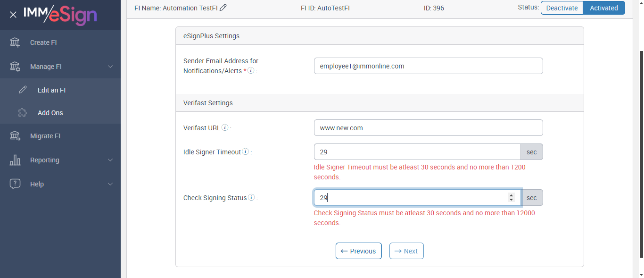
Task: Click the Verifast URL input field
Action: [x=428, y=128]
